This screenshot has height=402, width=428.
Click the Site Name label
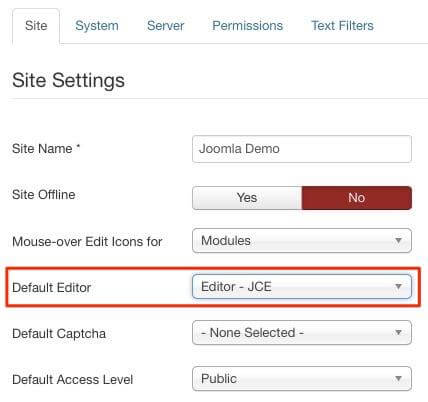[46, 149]
